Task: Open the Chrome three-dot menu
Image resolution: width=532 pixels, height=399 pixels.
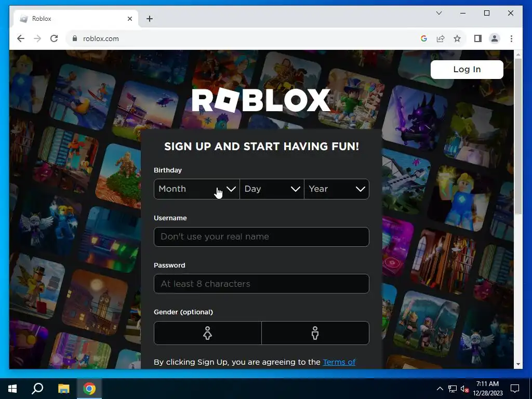Action: tap(511, 38)
